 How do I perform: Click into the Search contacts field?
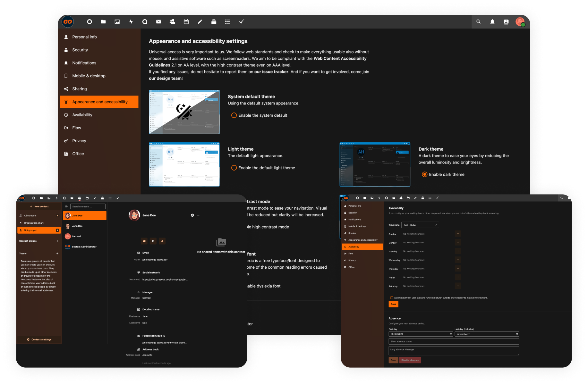88,206
